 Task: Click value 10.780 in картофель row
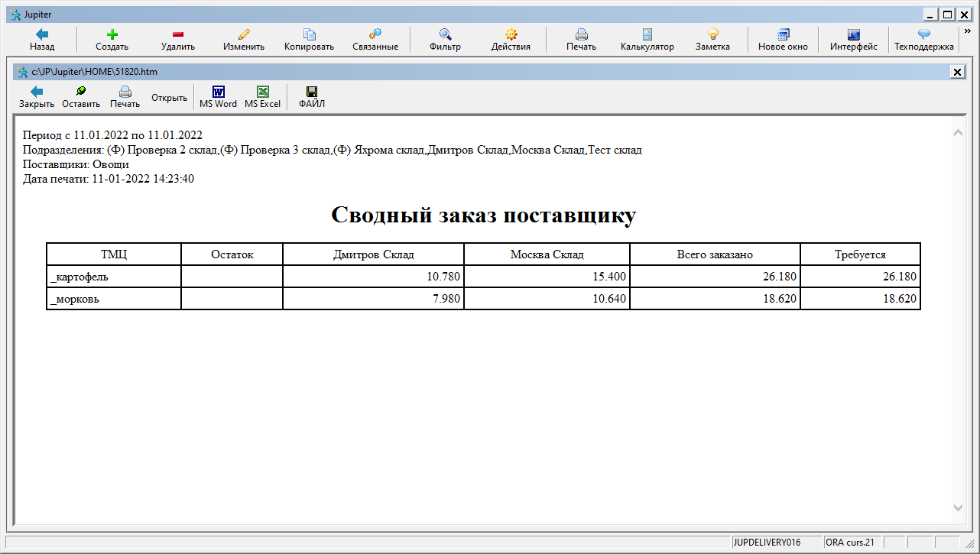(443, 277)
